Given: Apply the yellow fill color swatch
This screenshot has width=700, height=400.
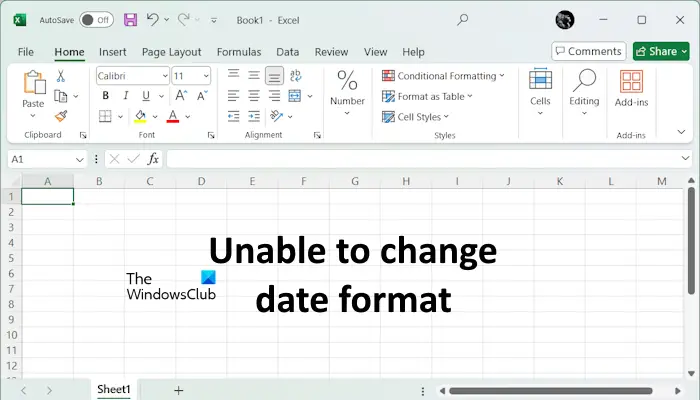Looking at the screenshot, I should [140, 117].
